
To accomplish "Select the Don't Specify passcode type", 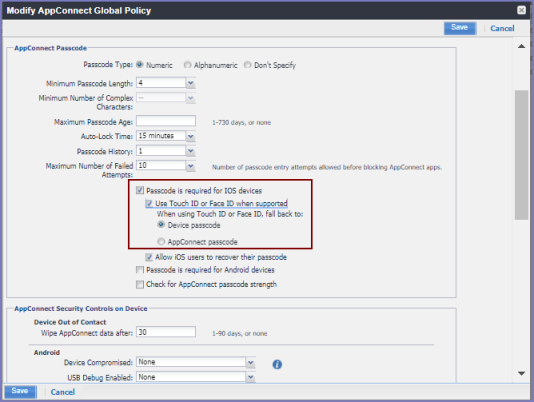I will pos(248,65).
